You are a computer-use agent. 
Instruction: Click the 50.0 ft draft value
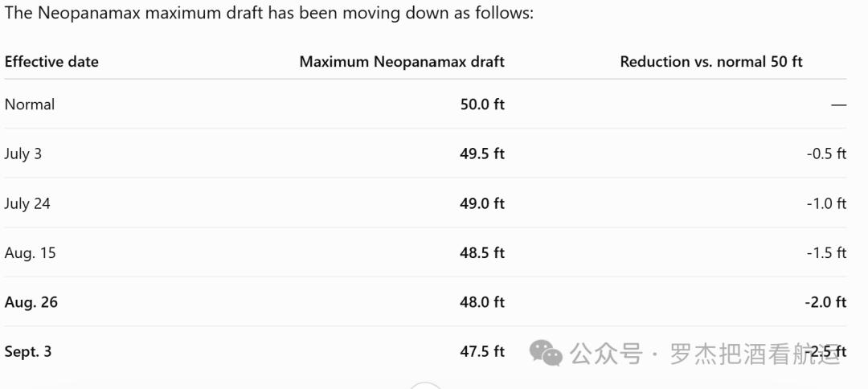click(482, 104)
